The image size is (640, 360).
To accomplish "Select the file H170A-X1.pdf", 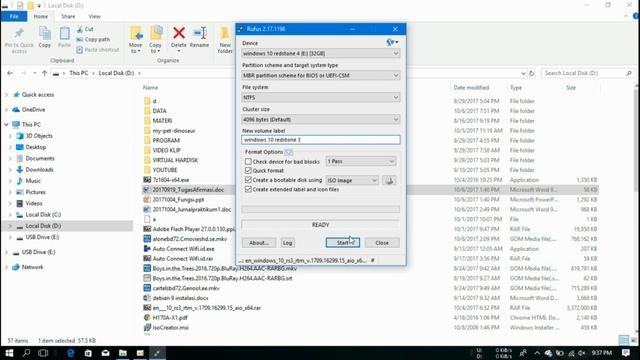I will pos(170,318).
